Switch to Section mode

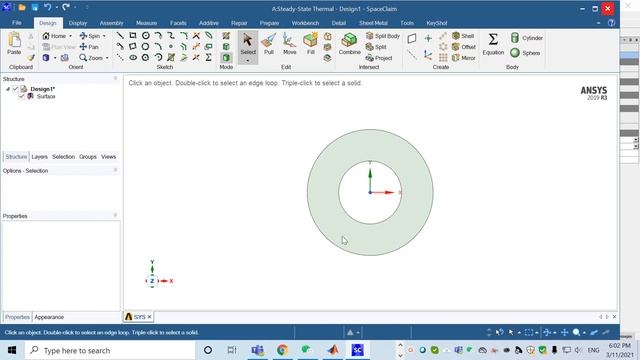226,47
